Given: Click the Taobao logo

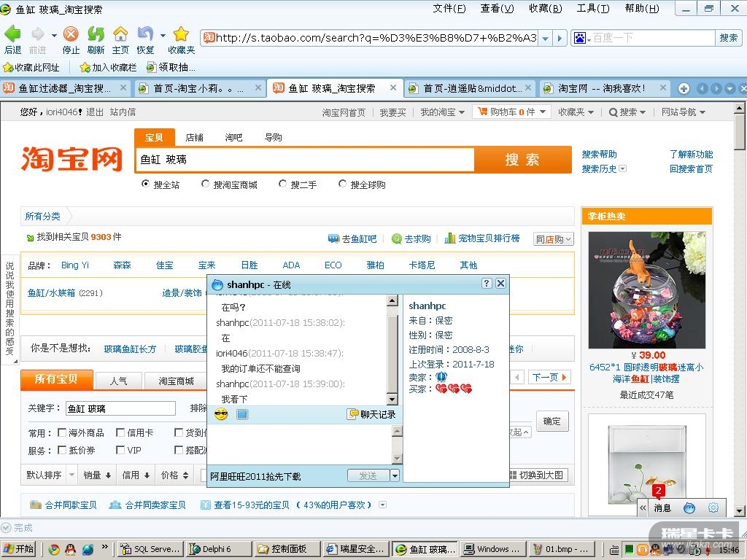Looking at the screenshot, I should coord(71,158).
